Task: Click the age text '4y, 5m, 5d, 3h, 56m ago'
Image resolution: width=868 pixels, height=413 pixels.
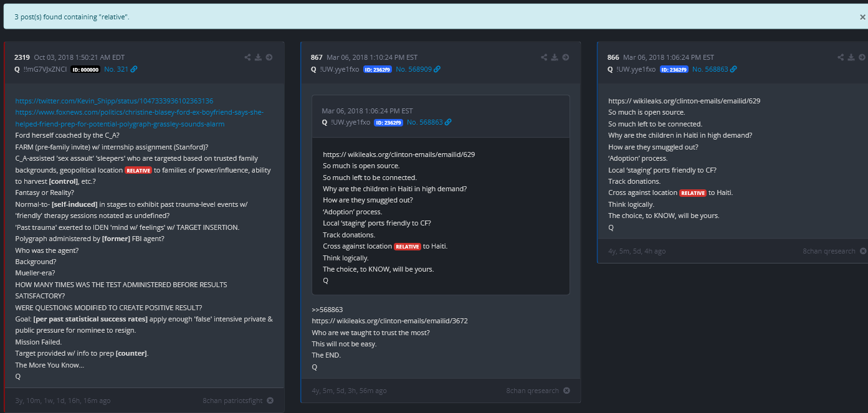Action: point(350,391)
